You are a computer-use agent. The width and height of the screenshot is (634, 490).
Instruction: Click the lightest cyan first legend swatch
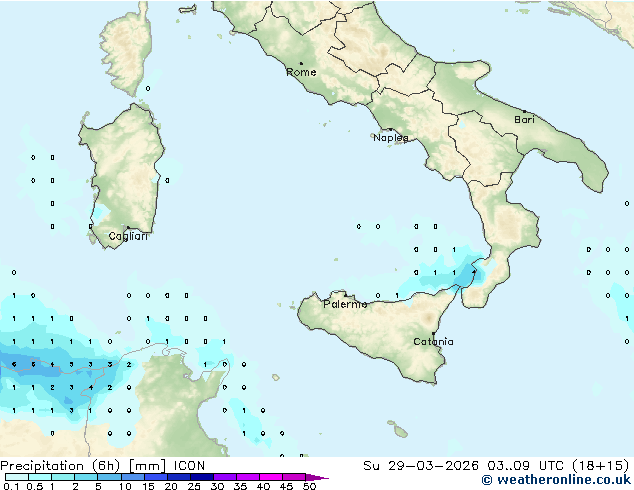point(17,477)
